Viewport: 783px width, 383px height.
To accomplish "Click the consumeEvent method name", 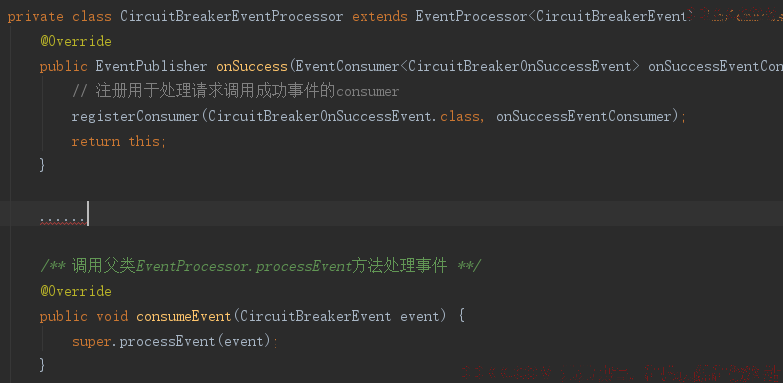I will point(184,316).
